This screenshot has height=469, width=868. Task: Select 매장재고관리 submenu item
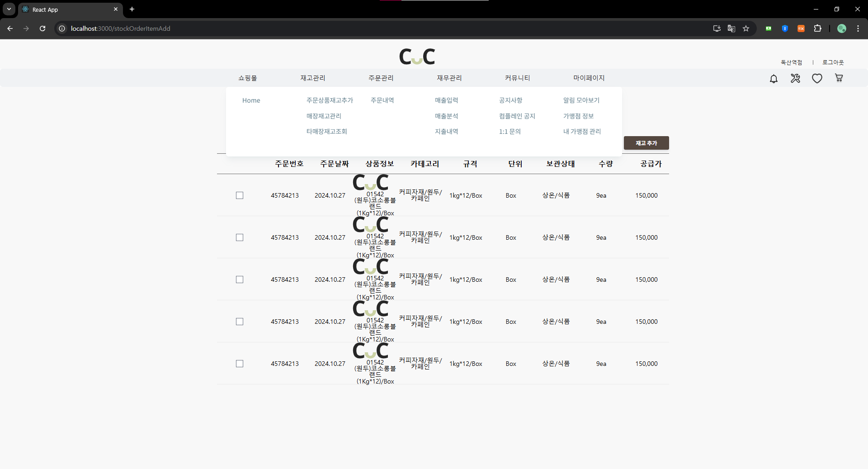(324, 116)
